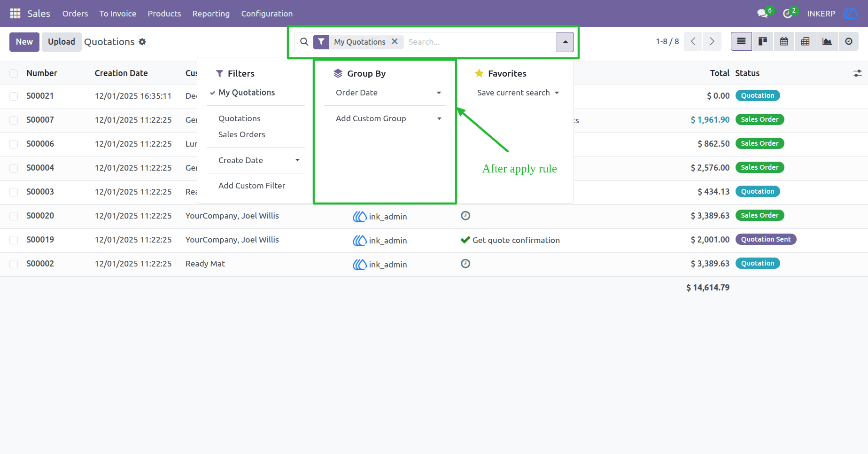Screen dimensions: 868x454
Task: Tick the checkbox for S00007
Action: click(14, 120)
